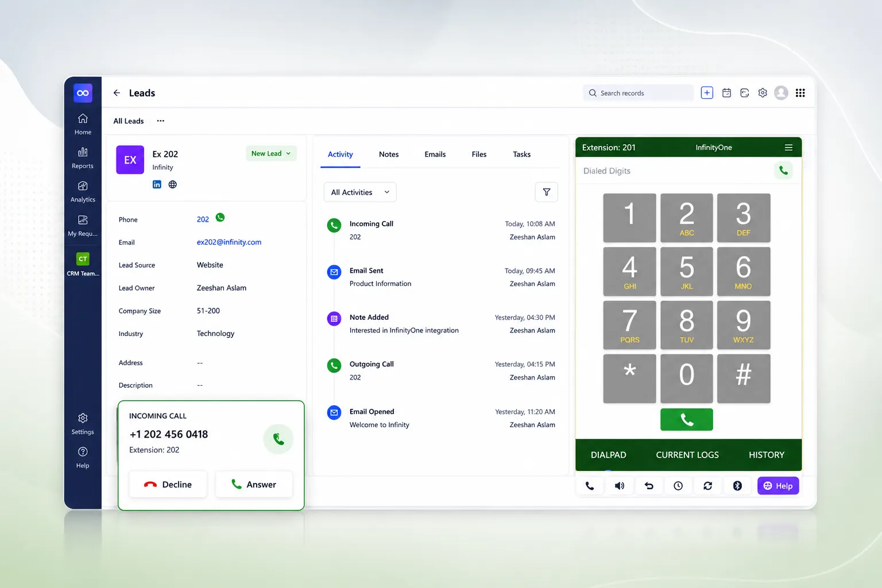Screen dimensions: 882x588
Task: Open the Incoming Call activity entry
Action: pos(441,230)
